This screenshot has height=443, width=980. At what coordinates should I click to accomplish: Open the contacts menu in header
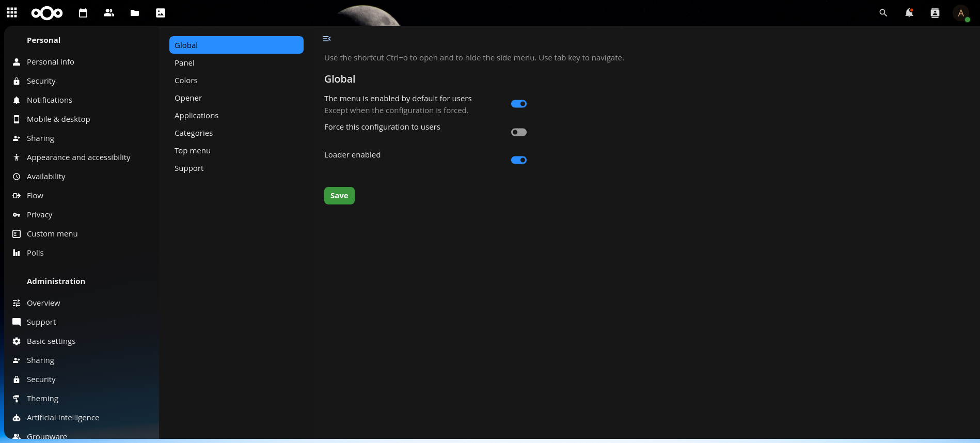[x=935, y=13]
